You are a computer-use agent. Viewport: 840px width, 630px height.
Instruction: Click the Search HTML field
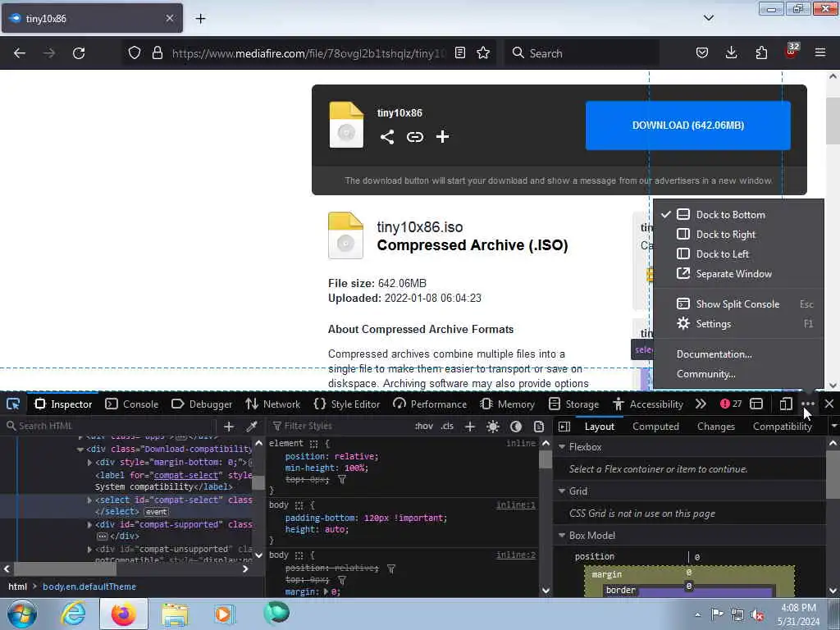110,426
